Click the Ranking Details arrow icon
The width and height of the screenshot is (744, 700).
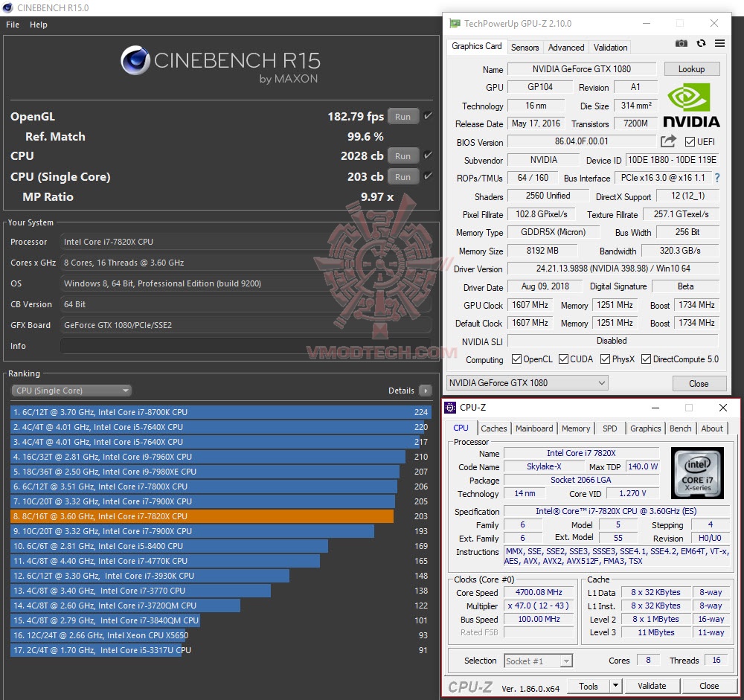pyautogui.click(x=425, y=390)
